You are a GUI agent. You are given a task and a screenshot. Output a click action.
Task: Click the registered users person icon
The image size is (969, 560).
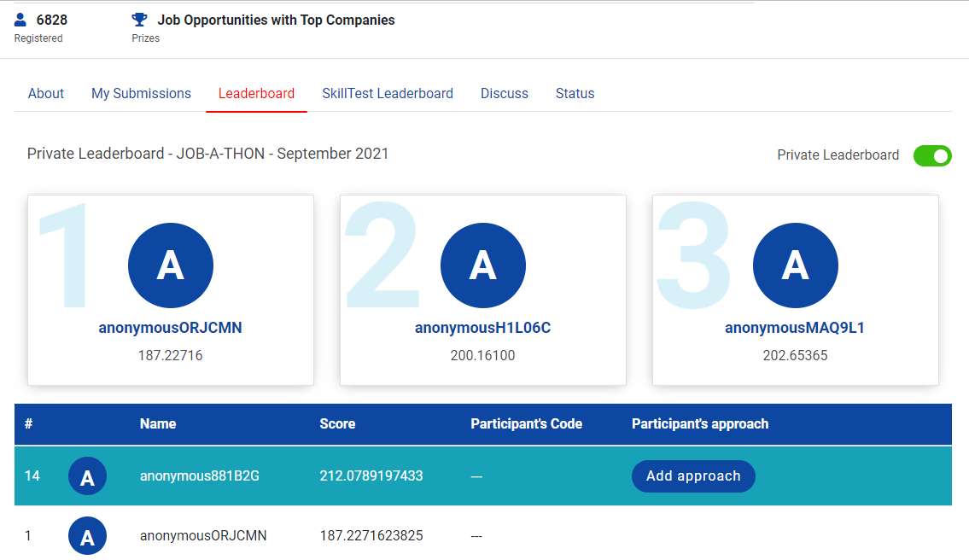(x=20, y=20)
